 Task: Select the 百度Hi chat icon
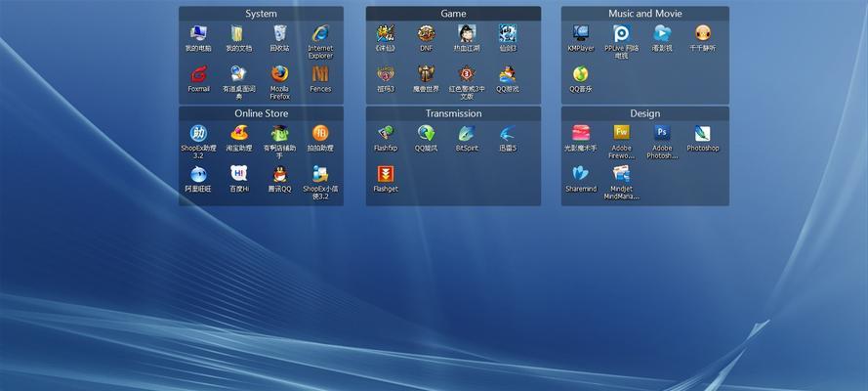[238, 174]
